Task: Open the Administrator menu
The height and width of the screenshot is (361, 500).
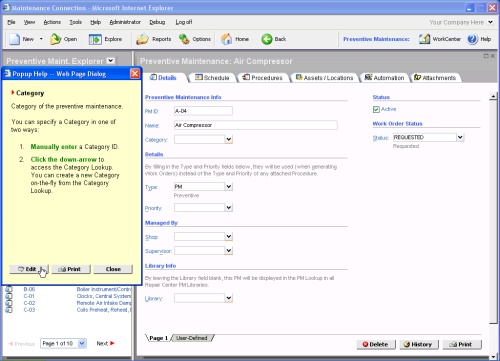Action: pos(125,22)
